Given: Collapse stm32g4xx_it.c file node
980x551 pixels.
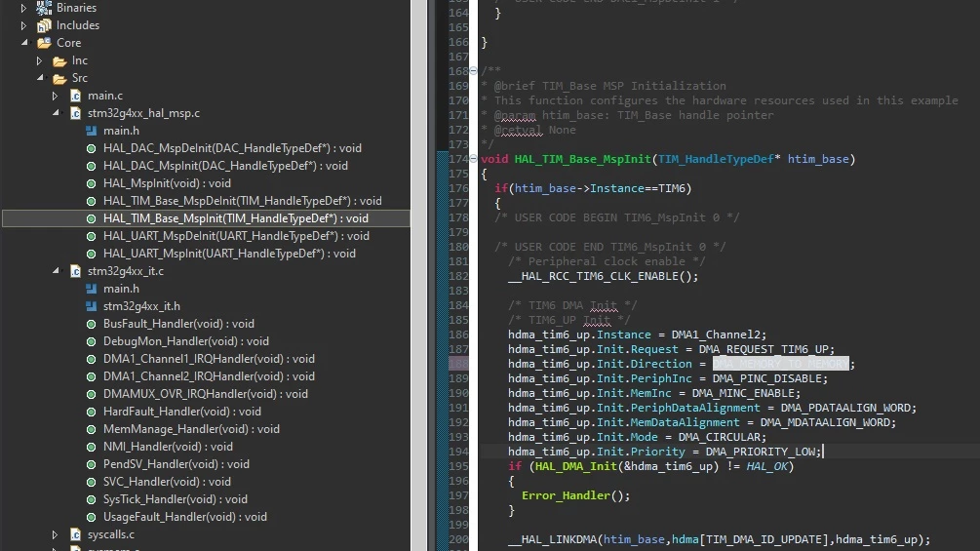Looking at the screenshot, I should (56, 270).
